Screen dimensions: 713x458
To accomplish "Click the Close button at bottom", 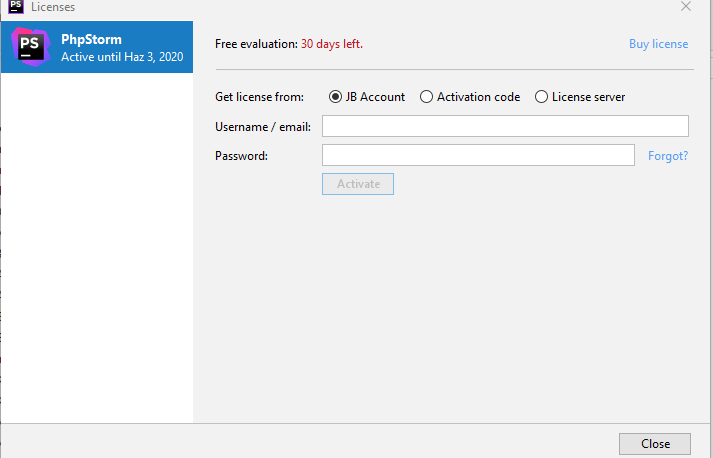I will [x=655, y=443].
